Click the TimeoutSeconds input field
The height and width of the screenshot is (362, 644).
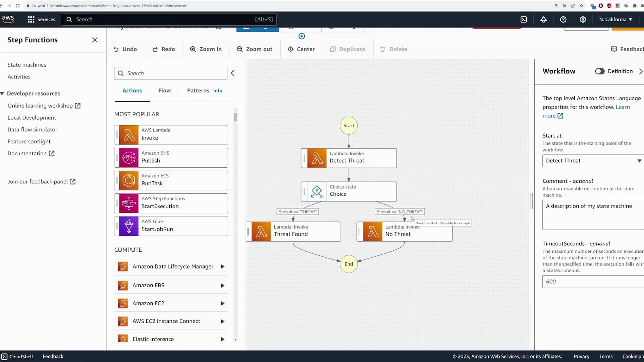pyautogui.click(x=593, y=282)
